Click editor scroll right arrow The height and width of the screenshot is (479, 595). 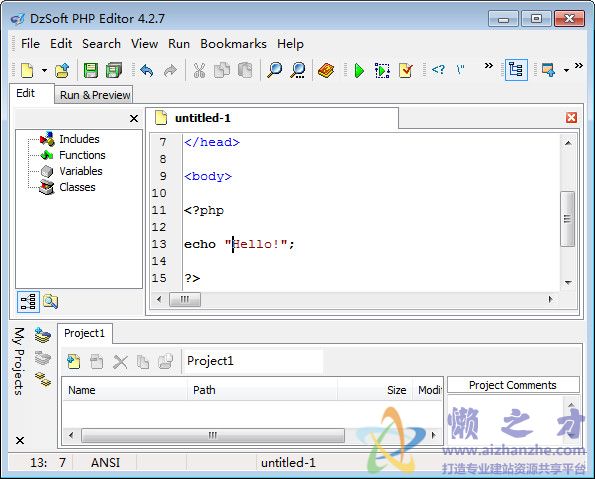pyautogui.click(x=551, y=299)
